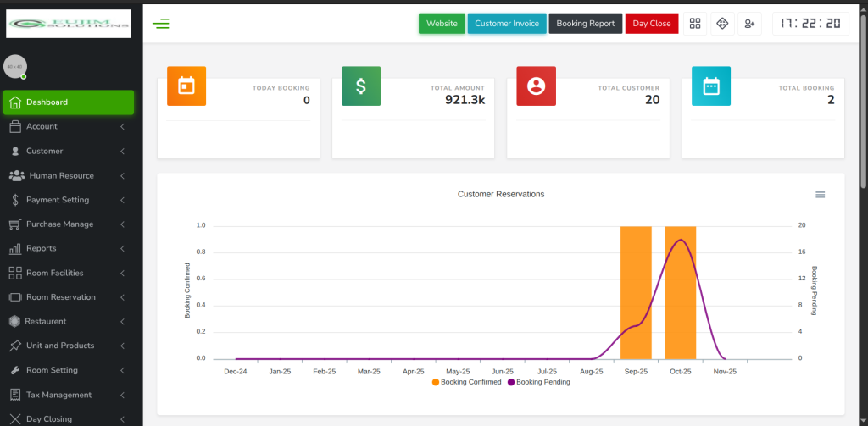The height and width of the screenshot is (426, 868).
Task: Open the Customer Invoice button
Action: 506,24
